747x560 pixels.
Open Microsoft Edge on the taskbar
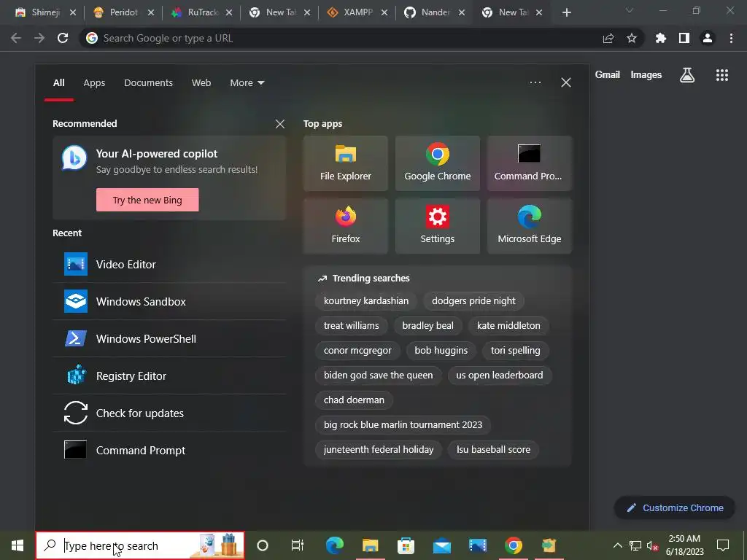click(x=334, y=545)
